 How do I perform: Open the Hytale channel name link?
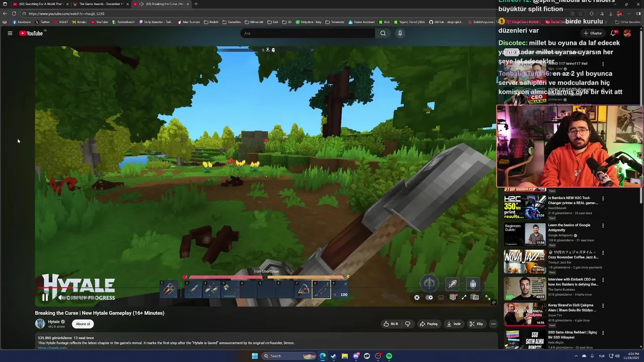[54, 322]
